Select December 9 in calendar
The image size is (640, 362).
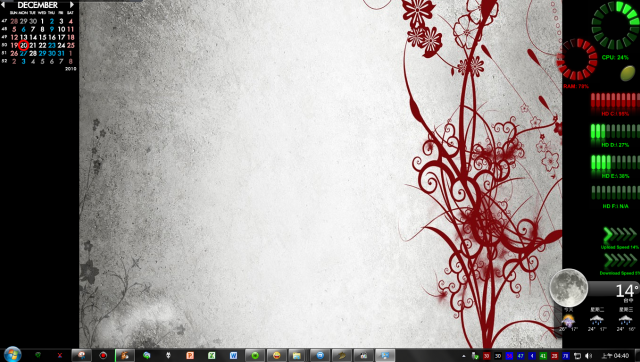point(52,29)
